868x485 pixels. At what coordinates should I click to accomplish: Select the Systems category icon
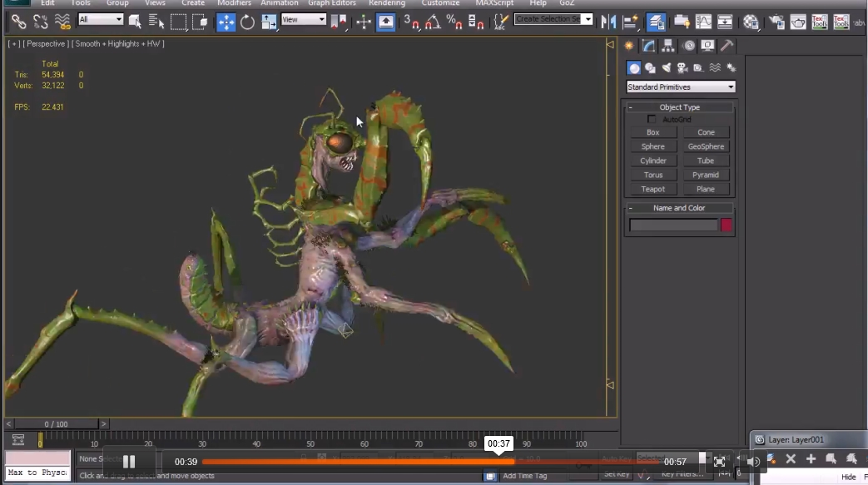pos(732,67)
